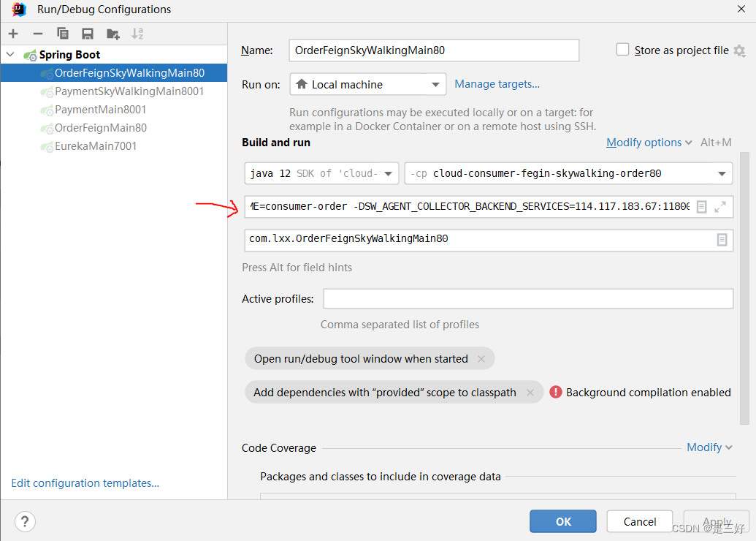Click 'Press Alt for field hints' text
This screenshot has width=756, height=541.
point(297,268)
